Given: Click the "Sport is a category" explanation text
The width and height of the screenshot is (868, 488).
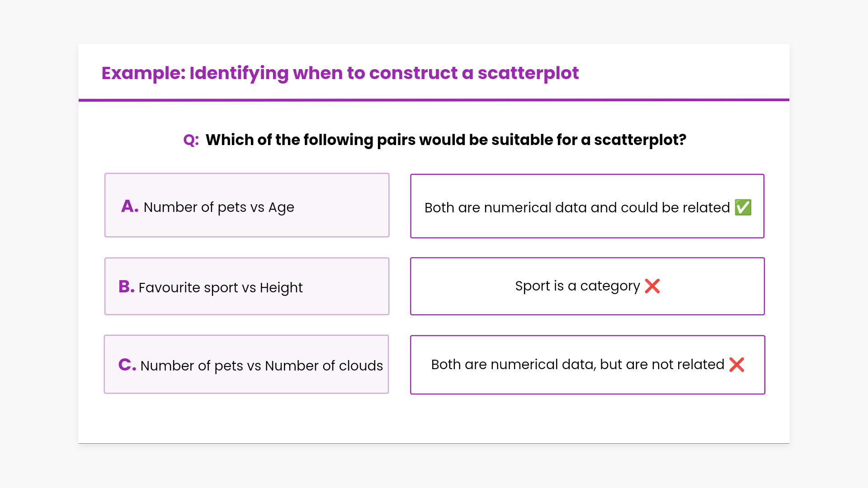Looking at the screenshot, I should [577, 286].
